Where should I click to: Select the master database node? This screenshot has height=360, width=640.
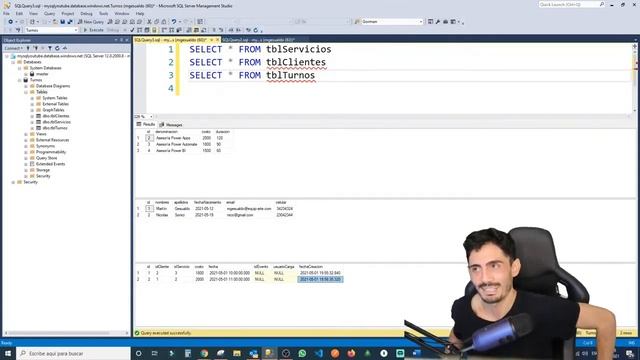point(42,74)
